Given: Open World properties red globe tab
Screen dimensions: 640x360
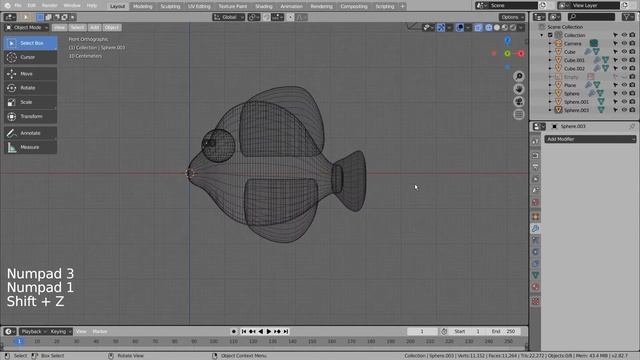Looking at the screenshot, I should click(x=536, y=202).
